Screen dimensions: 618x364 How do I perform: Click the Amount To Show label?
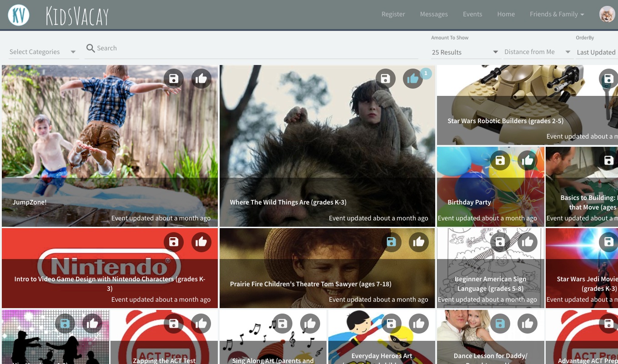click(450, 38)
